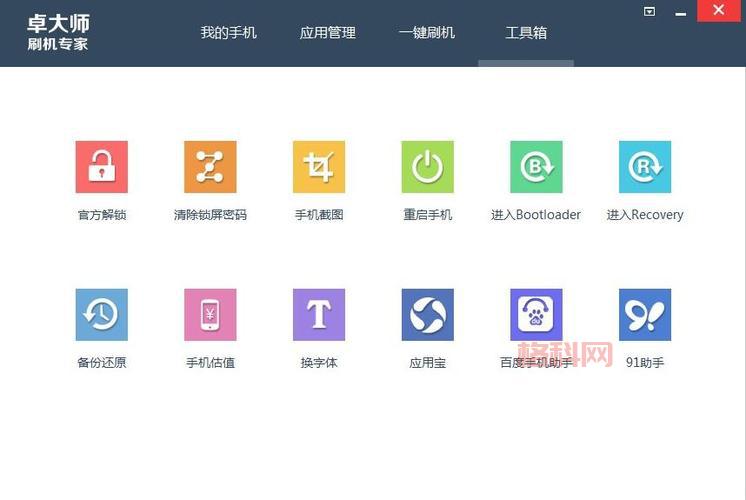746x500 pixels.
Task: Click the 官方解锁 label
Action: [102, 215]
